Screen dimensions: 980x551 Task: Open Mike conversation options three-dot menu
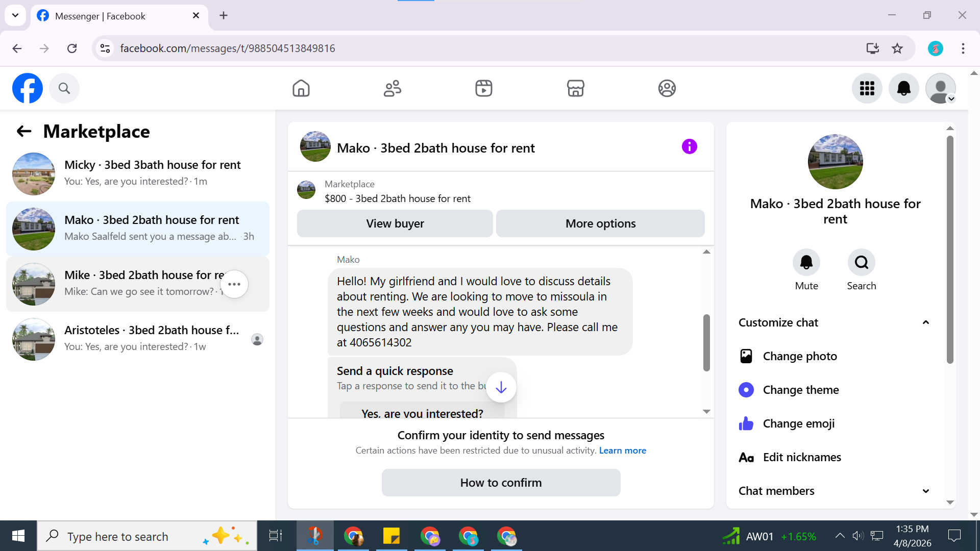click(x=234, y=284)
